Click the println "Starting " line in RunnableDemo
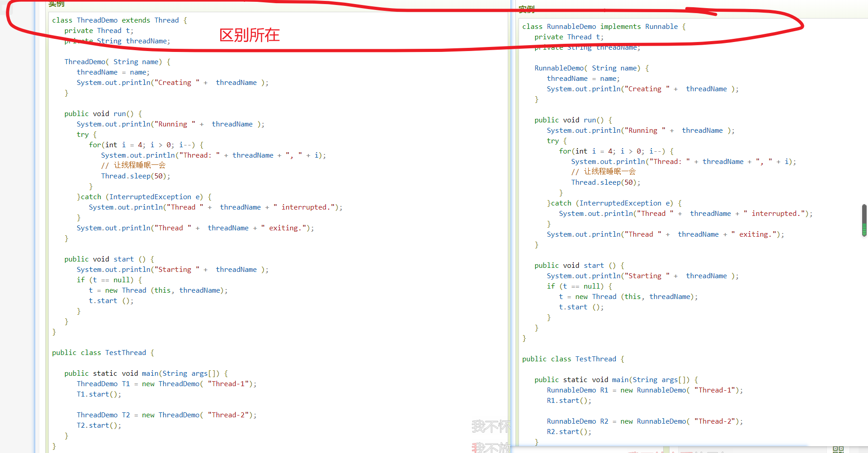This screenshot has height=453, width=868. tap(643, 276)
